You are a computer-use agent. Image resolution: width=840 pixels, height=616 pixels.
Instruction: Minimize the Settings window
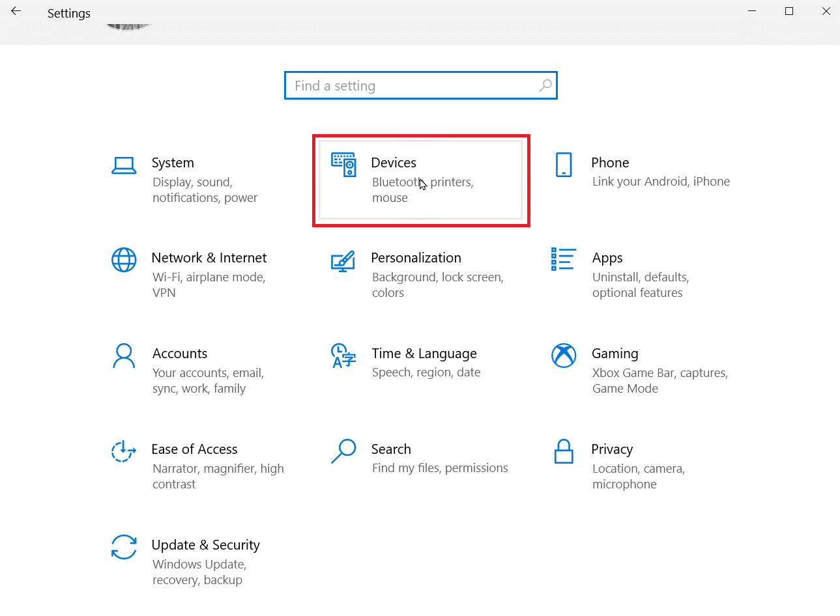pos(752,11)
